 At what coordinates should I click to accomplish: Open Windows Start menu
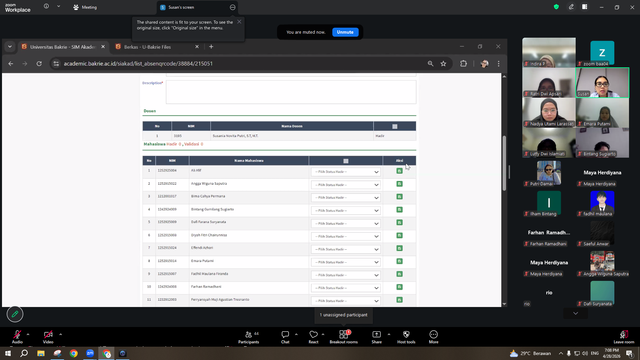[8, 353]
